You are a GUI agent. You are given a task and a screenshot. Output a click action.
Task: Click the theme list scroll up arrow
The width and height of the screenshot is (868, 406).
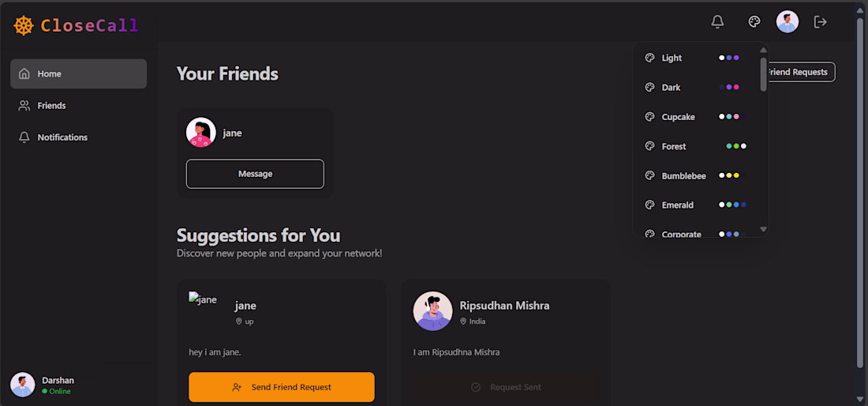point(763,50)
